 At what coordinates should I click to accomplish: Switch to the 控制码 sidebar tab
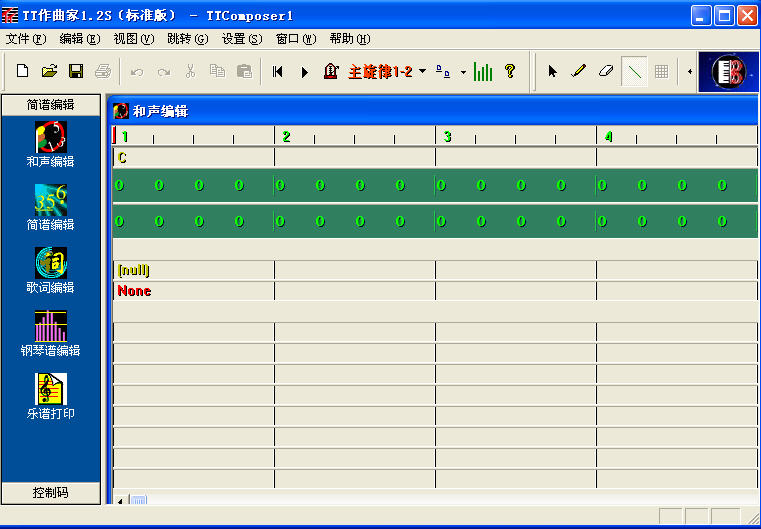pyautogui.click(x=50, y=493)
